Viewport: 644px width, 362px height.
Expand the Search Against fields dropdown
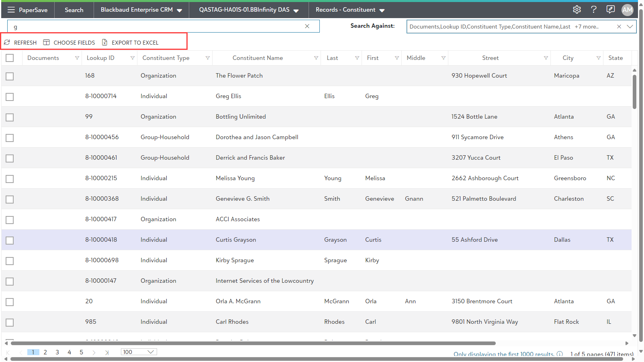[x=630, y=27]
